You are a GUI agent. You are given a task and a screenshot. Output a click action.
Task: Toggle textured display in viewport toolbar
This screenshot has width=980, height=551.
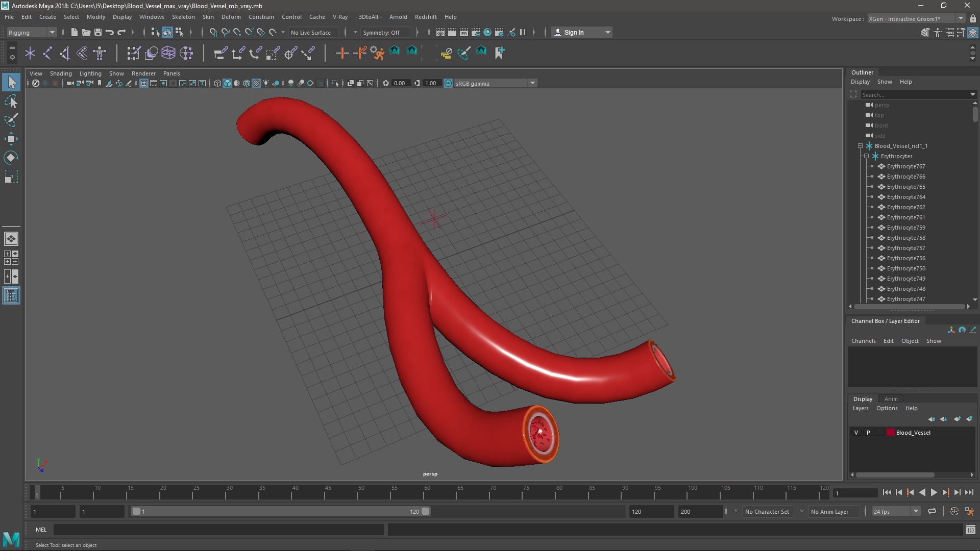point(256,83)
